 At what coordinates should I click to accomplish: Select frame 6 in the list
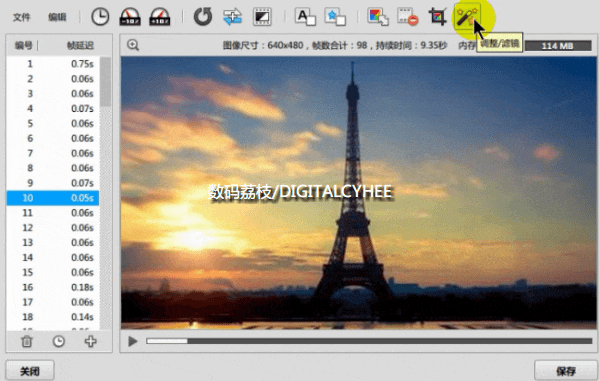click(53, 138)
